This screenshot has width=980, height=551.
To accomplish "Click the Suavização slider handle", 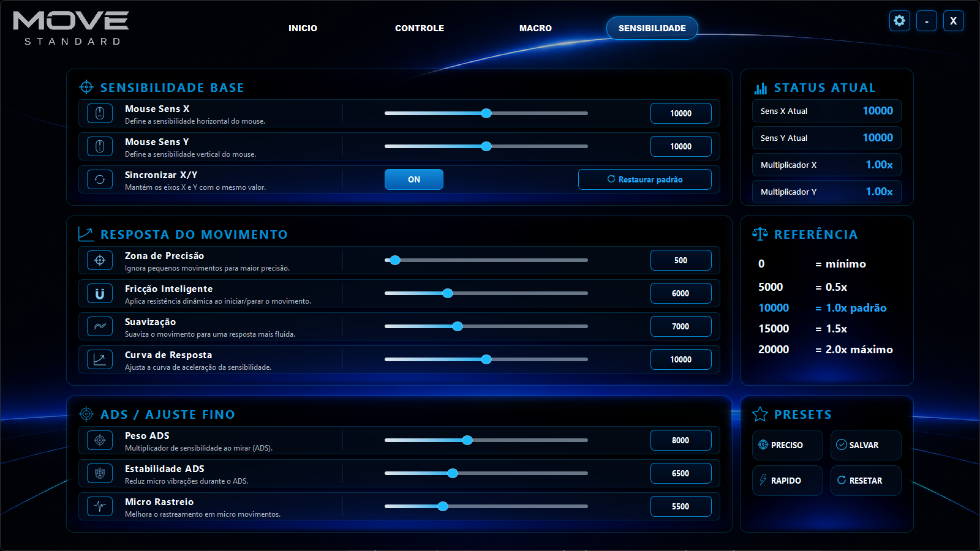I will (x=458, y=326).
